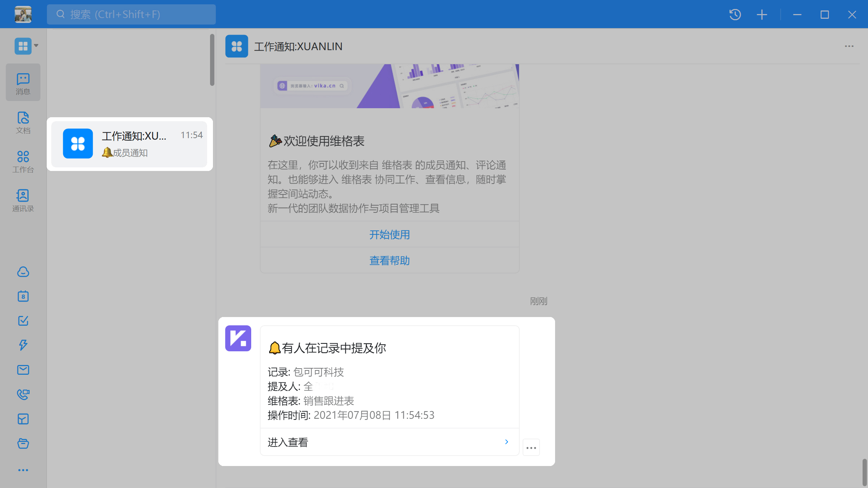Open the to-do checkmark icon in the sidebar
This screenshot has width=868, height=488.
pyautogui.click(x=23, y=321)
